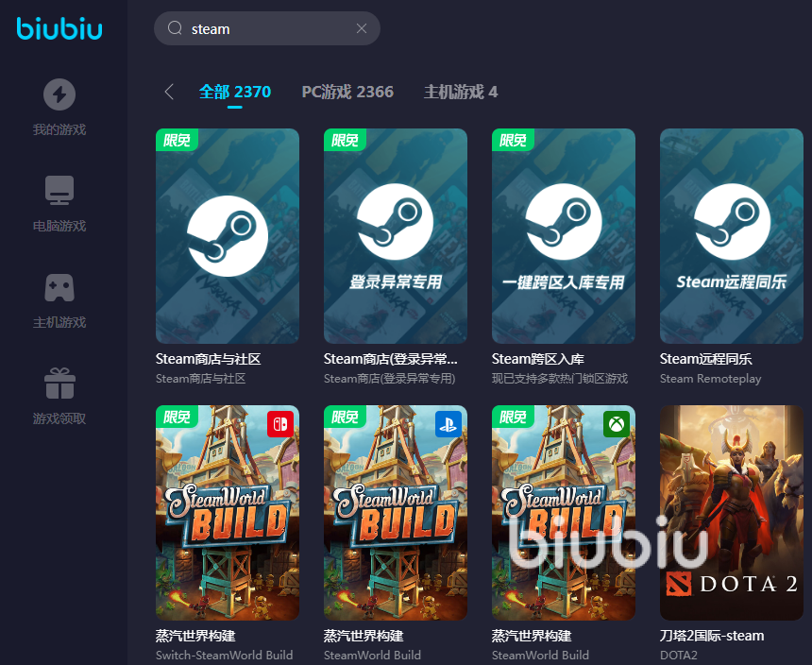Click the steam search input field
This screenshot has width=812, height=665.
(269, 28)
